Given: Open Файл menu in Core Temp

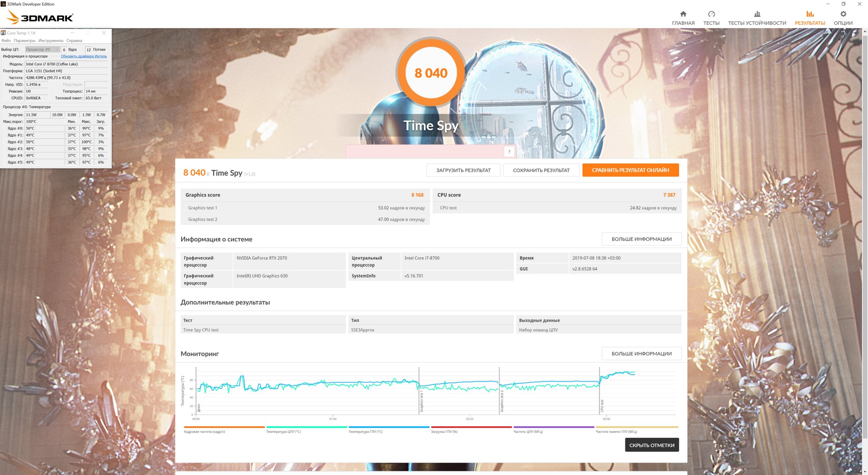Looking at the screenshot, I should 6,41.
